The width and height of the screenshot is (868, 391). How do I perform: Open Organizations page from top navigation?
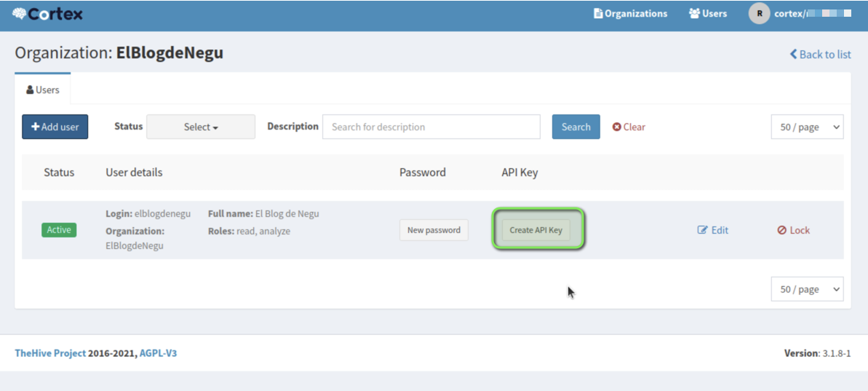click(x=630, y=14)
